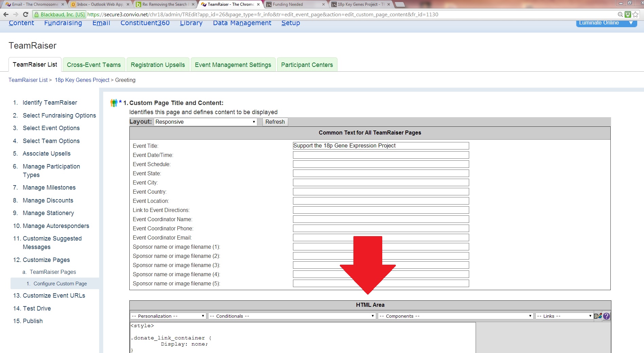The width and height of the screenshot is (644, 353).
Task: Open the Data Management menu
Action: [242, 23]
